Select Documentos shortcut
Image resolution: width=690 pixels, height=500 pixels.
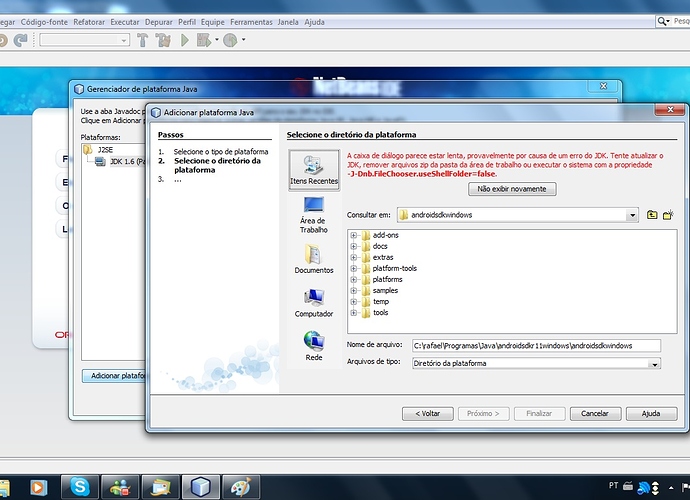click(x=314, y=258)
